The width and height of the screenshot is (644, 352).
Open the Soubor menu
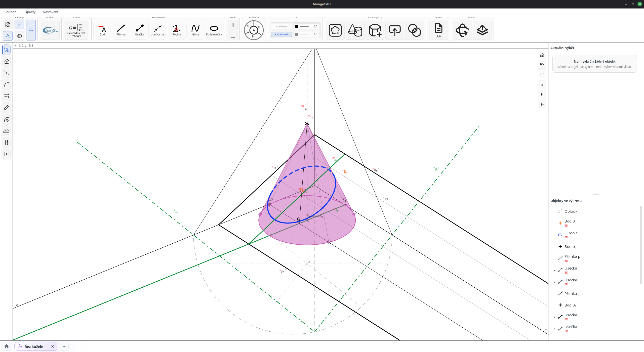[x=10, y=12]
